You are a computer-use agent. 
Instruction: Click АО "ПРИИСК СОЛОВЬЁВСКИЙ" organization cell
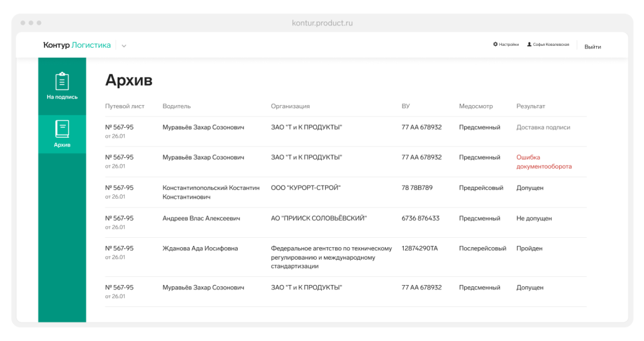(318, 218)
